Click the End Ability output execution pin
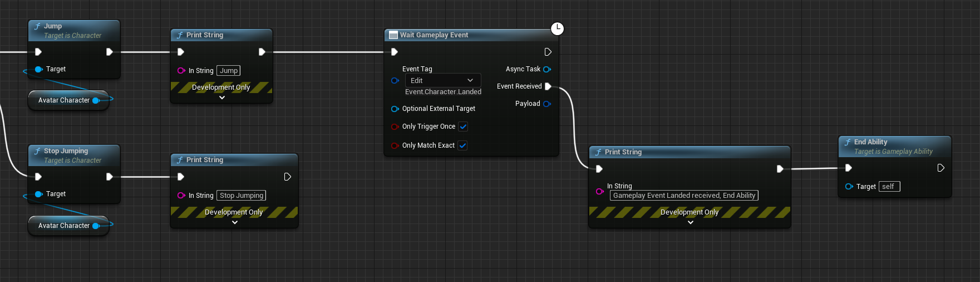This screenshot has width=980, height=282. (940, 168)
